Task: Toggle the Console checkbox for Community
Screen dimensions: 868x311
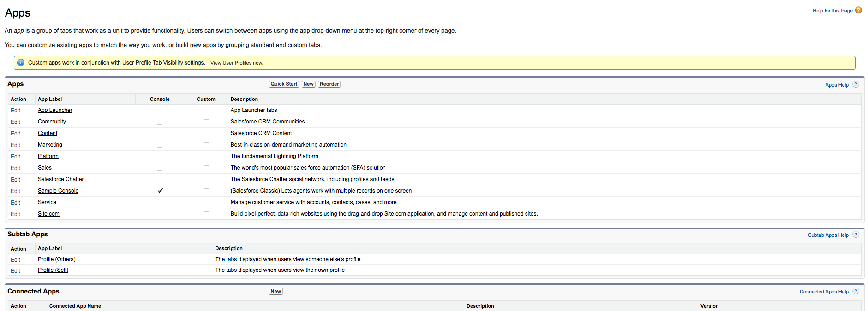Action: pyautogui.click(x=160, y=122)
